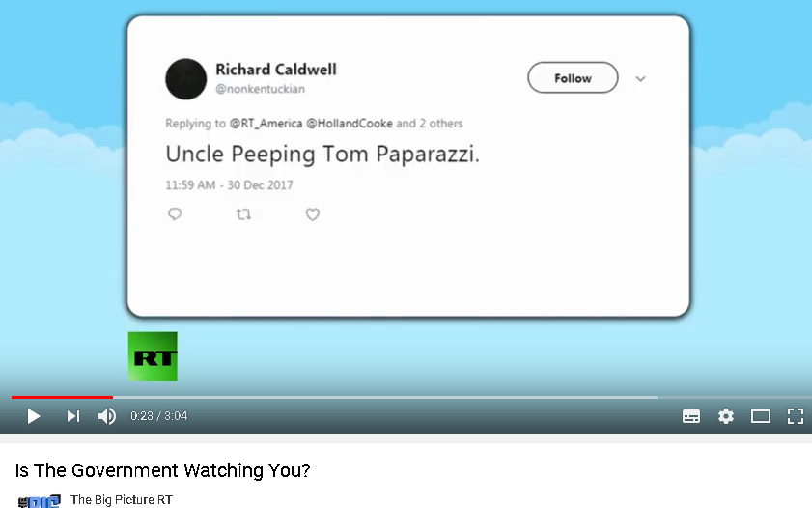Click the @RT_America mention
This screenshot has height=508, width=812.
tap(266, 124)
